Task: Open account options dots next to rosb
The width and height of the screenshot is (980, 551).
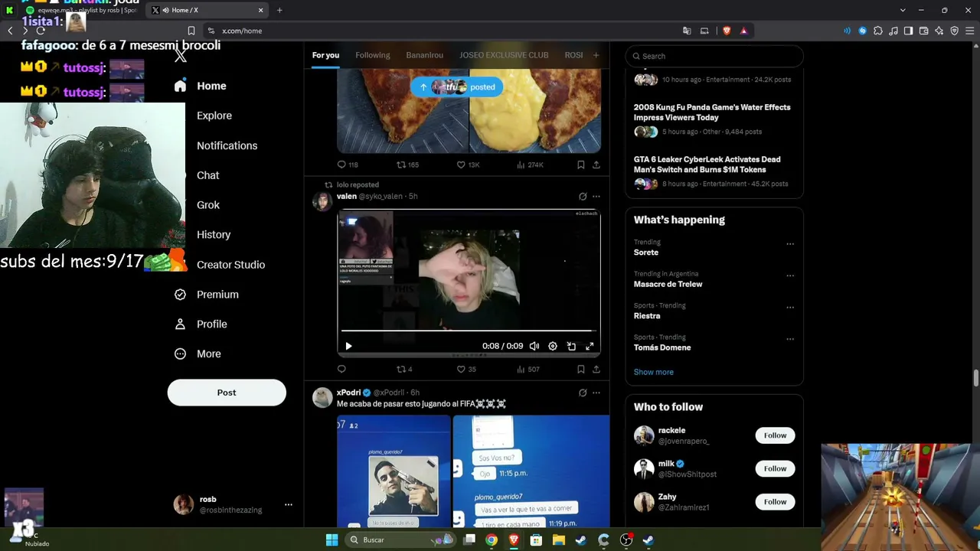Action: 289,505
